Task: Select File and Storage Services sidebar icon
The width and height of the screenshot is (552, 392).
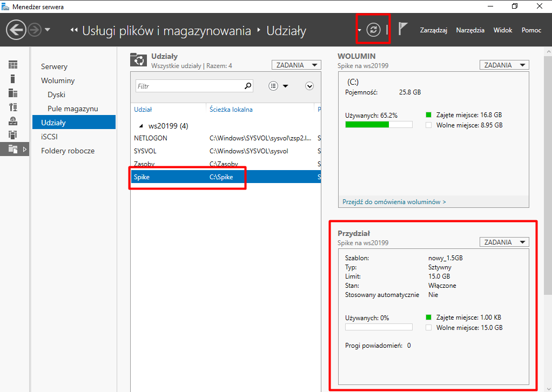Action: point(13,149)
